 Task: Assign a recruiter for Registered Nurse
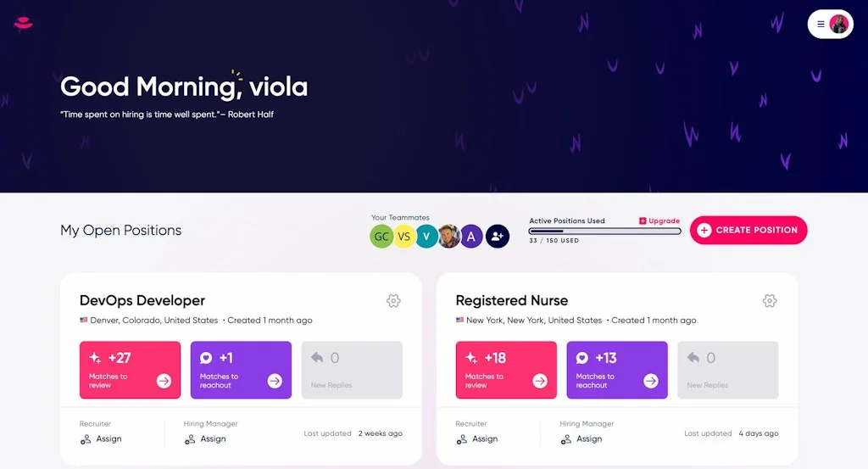478,439
